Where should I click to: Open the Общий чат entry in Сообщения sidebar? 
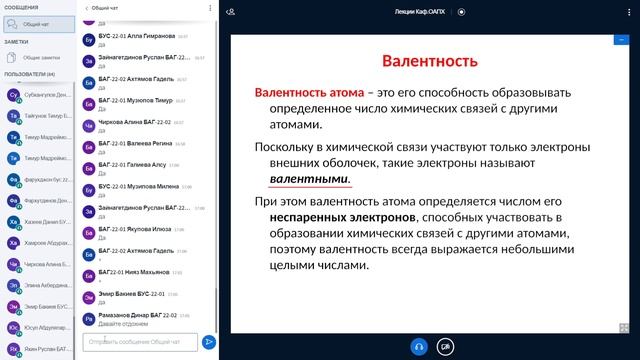click(39, 24)
